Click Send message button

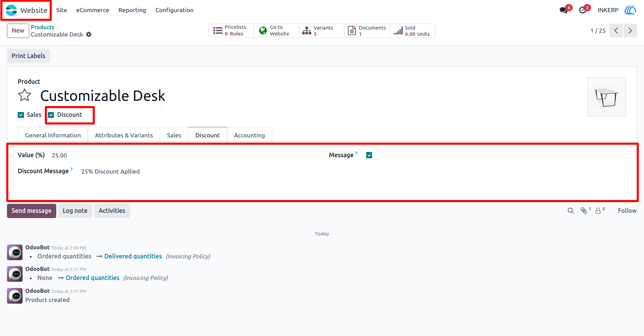32,211
